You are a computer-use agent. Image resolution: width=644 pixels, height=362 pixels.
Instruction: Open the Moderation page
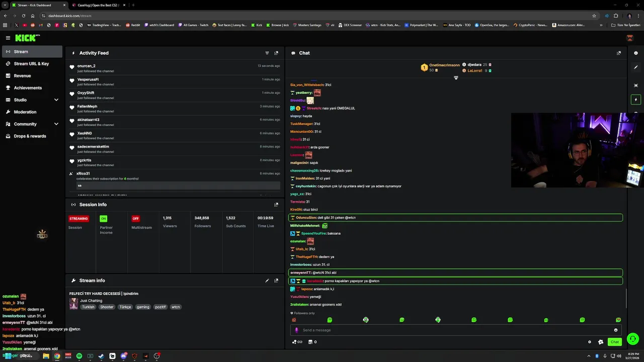click(32, 112)
